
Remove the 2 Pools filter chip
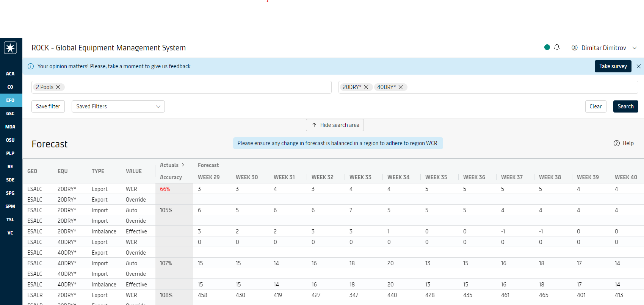pos(58,87)
